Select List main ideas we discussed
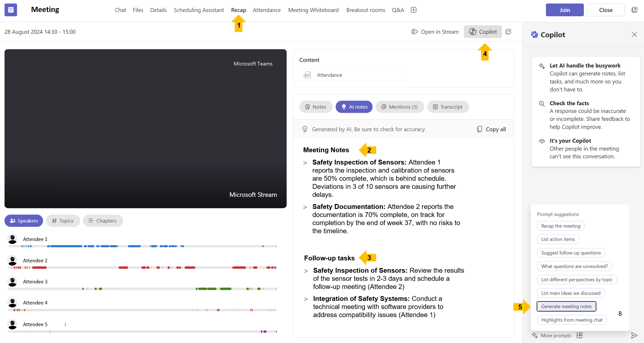Viewport: 644px width, 343px height. [x=571, y=293]
